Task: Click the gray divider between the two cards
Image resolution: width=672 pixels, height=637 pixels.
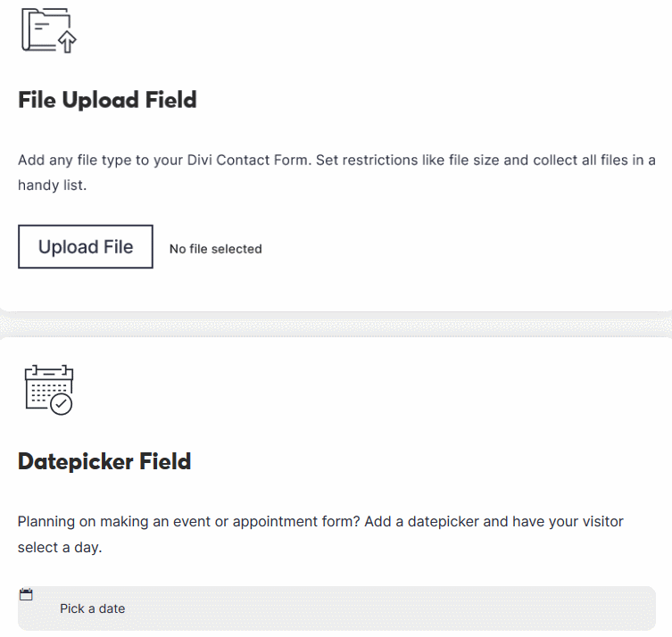Action: (x=336, y=324)
